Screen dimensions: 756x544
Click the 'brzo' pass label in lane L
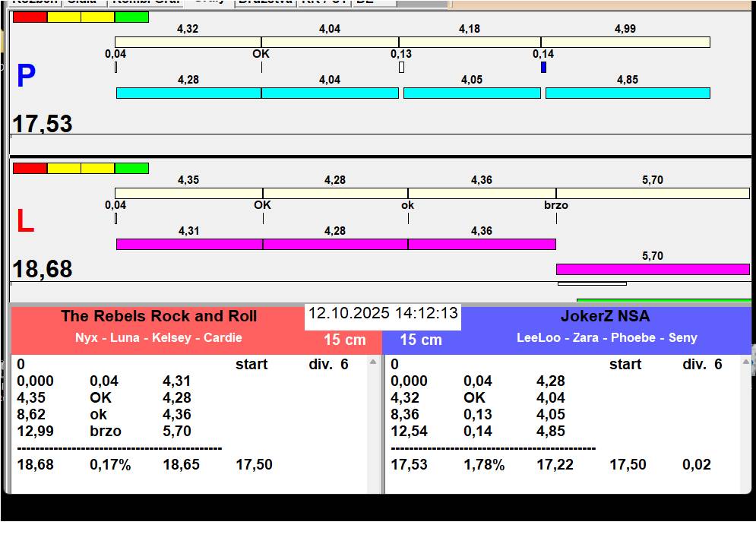[556, 205]
